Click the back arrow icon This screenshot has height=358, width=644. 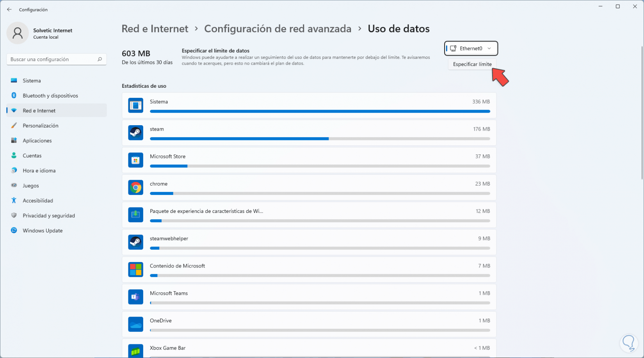pyautogui.click(x=9, y=10)
